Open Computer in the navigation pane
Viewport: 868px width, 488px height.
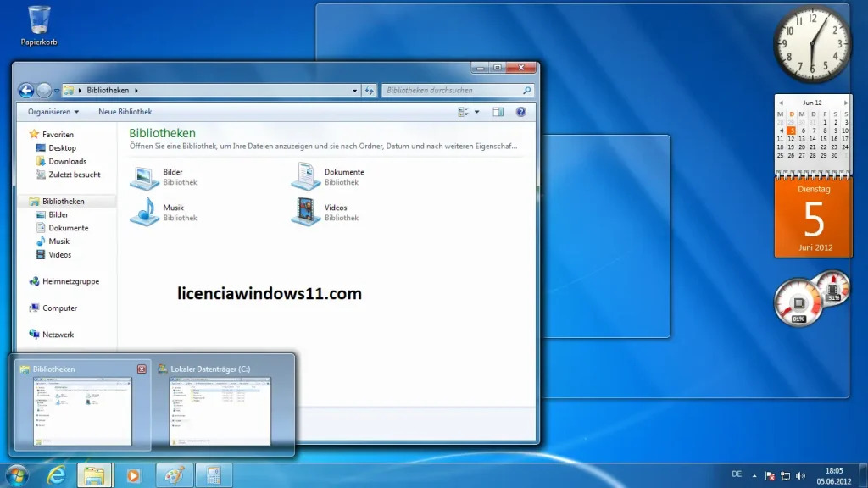(x=59, y=308)
